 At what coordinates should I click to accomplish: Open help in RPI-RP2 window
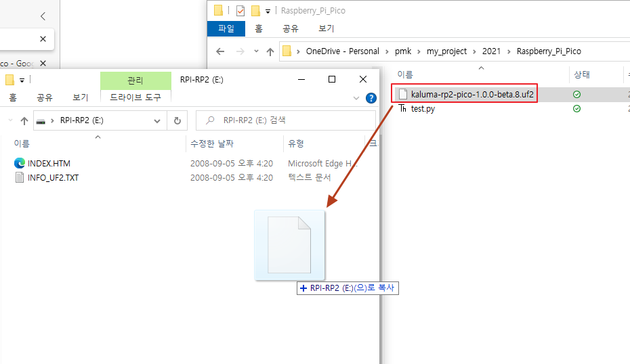pos(371,98)
